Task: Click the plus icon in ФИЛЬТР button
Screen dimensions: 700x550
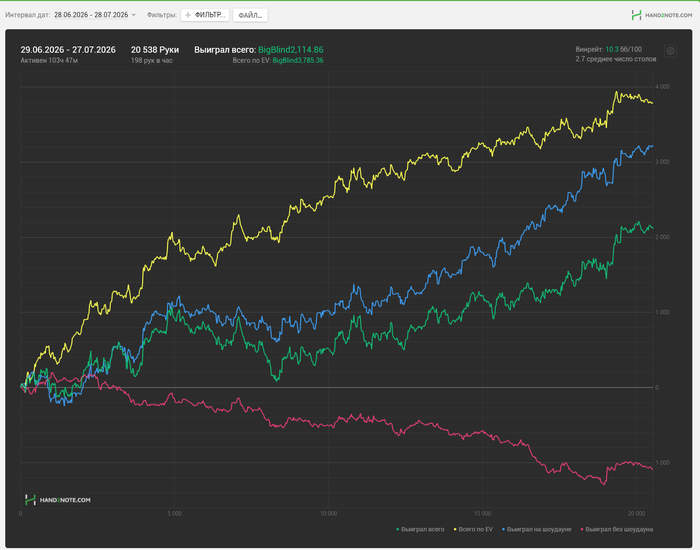Action: [x=188, y=15]
